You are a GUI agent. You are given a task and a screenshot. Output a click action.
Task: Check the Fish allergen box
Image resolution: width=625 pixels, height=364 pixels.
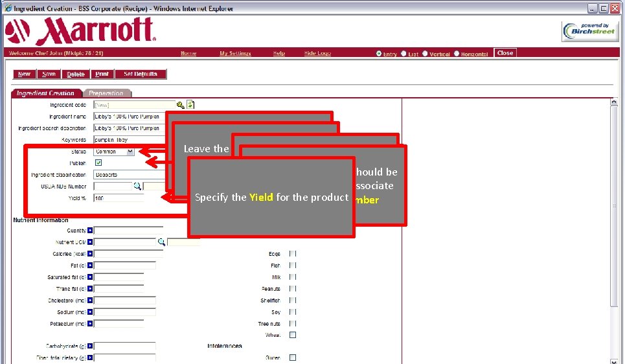[293, 265]
